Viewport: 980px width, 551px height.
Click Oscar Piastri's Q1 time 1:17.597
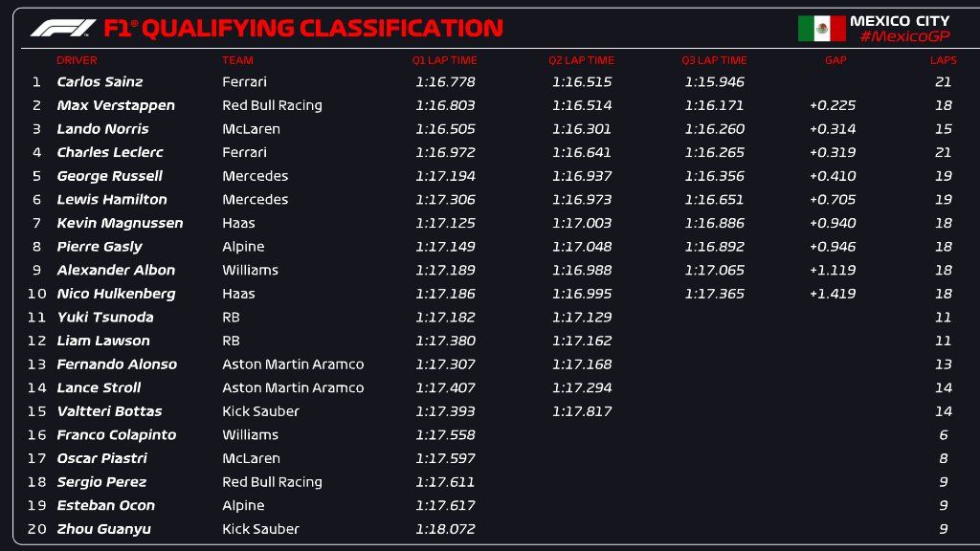[x=445, y=458]
